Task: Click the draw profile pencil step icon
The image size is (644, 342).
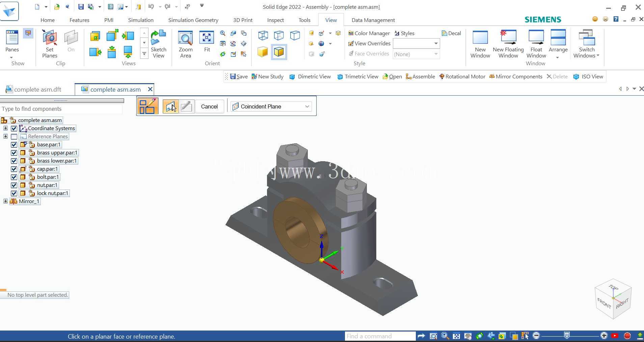Action: pyautogui.click(x=186, y=106)
